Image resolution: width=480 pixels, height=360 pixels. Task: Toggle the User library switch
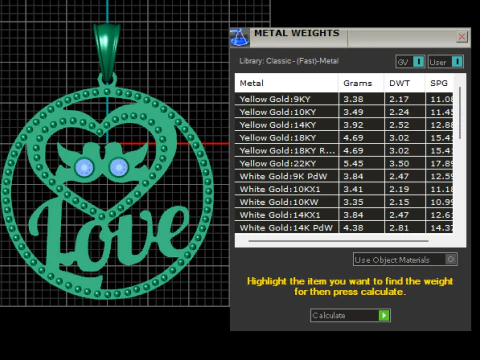446,62
